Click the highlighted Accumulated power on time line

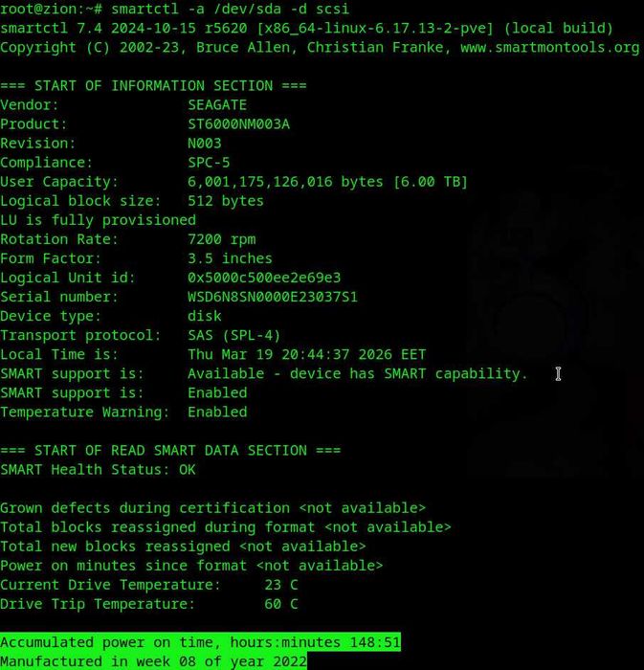(200, 642)
